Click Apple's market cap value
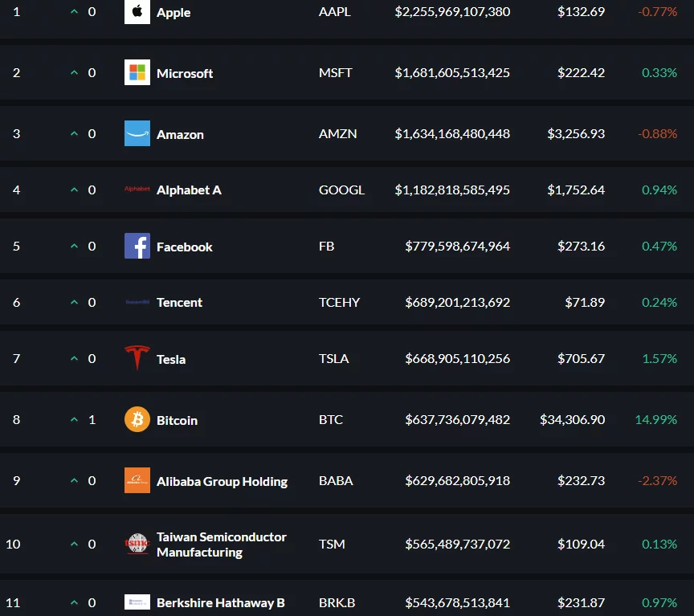The height and width of the screenshot is (616, 694). pos(452,12)
